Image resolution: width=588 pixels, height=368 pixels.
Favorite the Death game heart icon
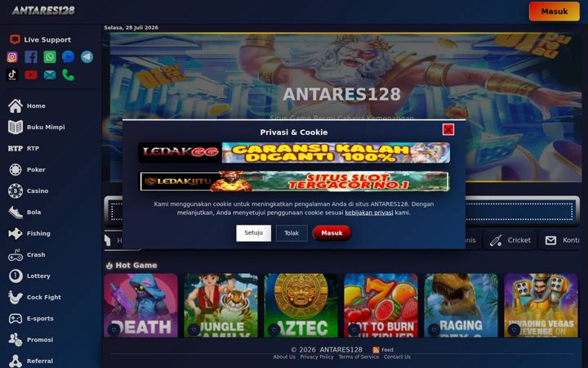(x=114, y=330)
